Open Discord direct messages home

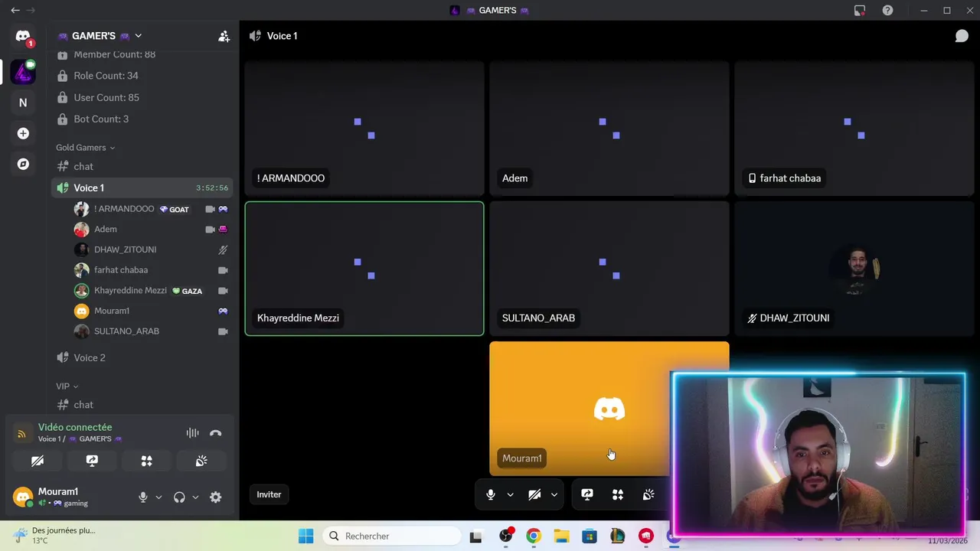click(x=23, y=37)
